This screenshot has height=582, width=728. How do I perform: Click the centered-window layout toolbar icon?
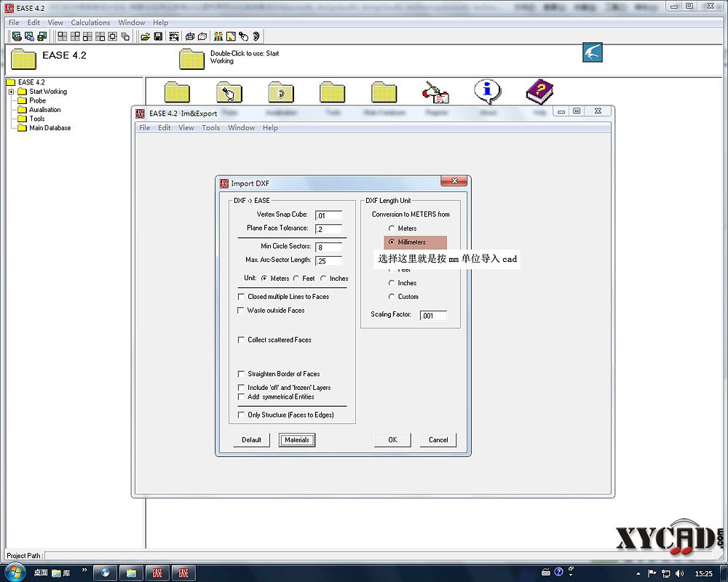(x=112, y=36)
